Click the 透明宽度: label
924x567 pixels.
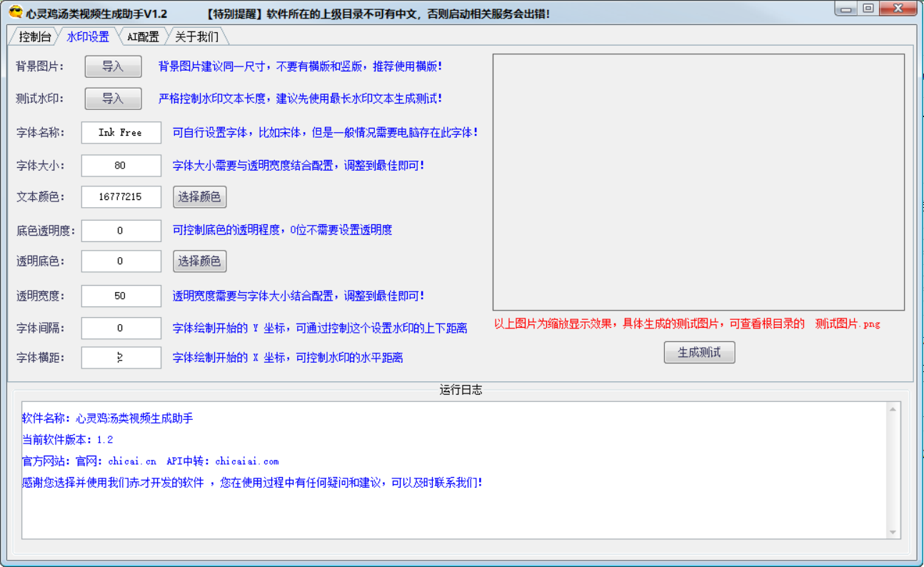[x=41, y=296]
